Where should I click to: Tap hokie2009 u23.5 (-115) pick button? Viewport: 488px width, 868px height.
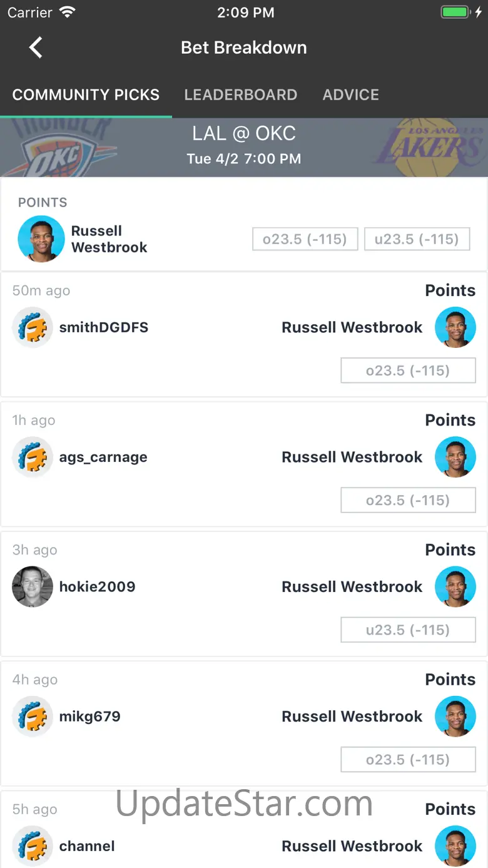(x=408, y=630)
